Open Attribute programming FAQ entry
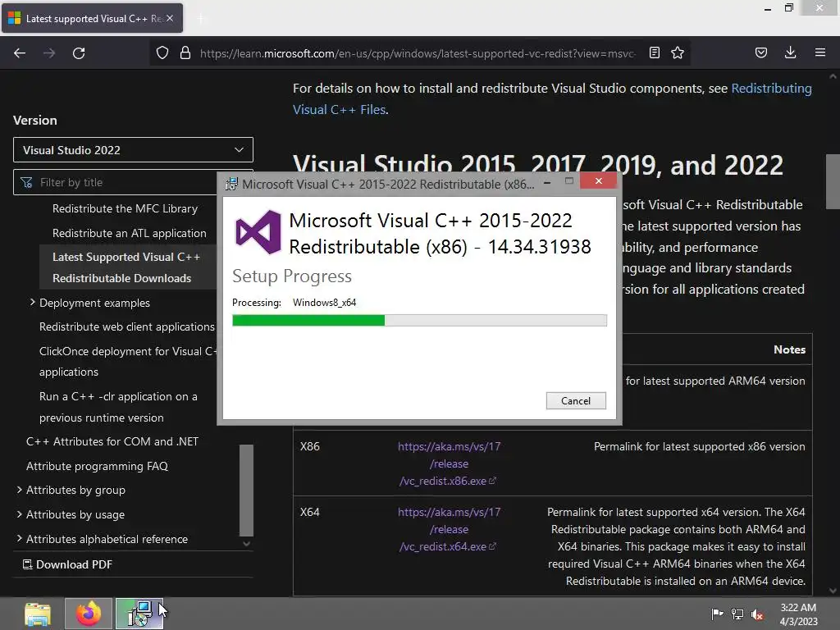 [x=97, y=466]
